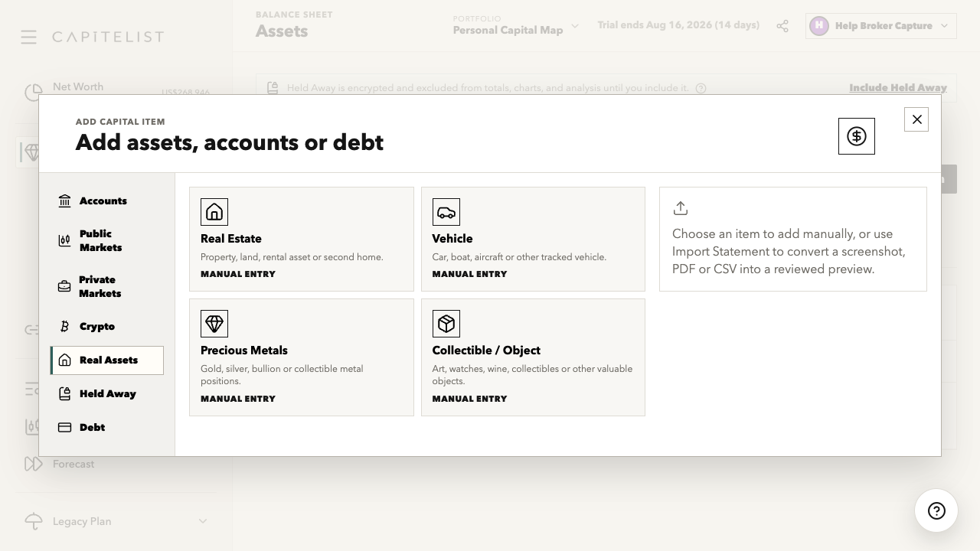Open the Held Away category tab

[107, 393]
